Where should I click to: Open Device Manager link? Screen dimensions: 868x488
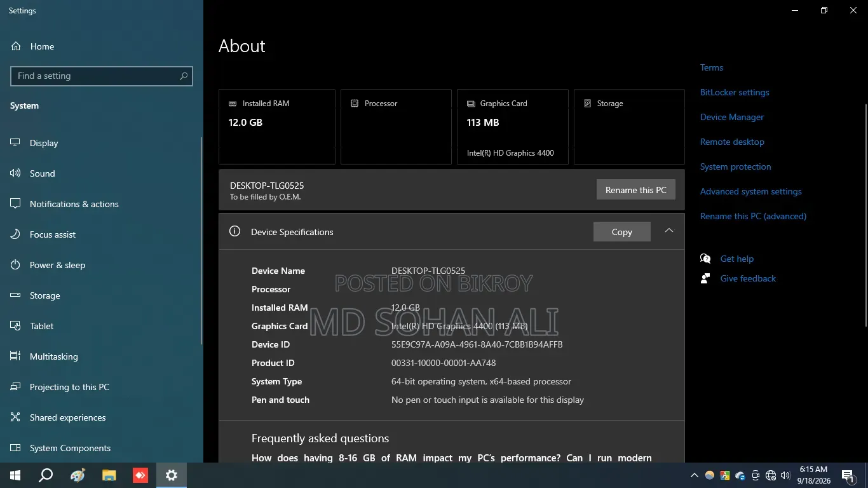point(732,117)
